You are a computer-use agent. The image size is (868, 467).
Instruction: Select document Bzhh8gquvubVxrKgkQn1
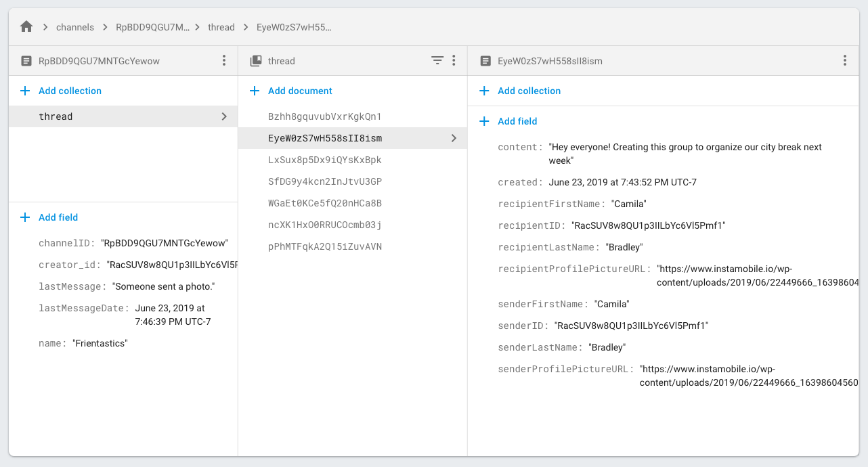pyautogui.click(x=324, y=116)
